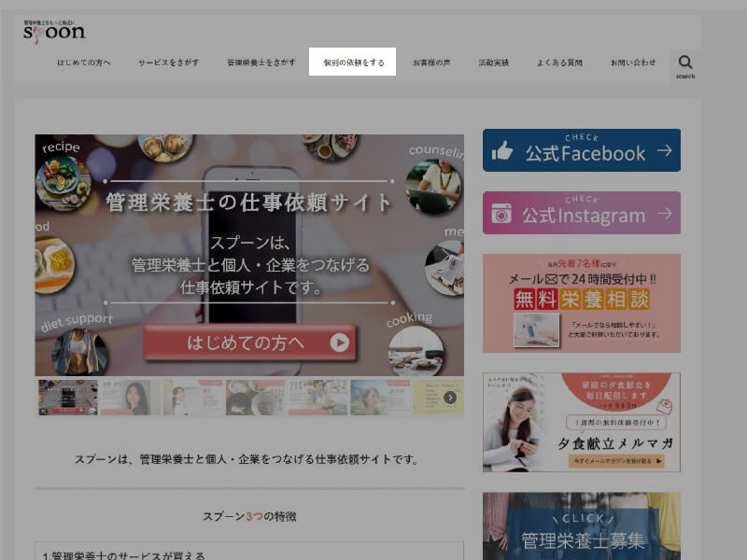Select the sixth carousel thumbnail with outdoor portrait
The image size is (747, 560).
[380, 398]
